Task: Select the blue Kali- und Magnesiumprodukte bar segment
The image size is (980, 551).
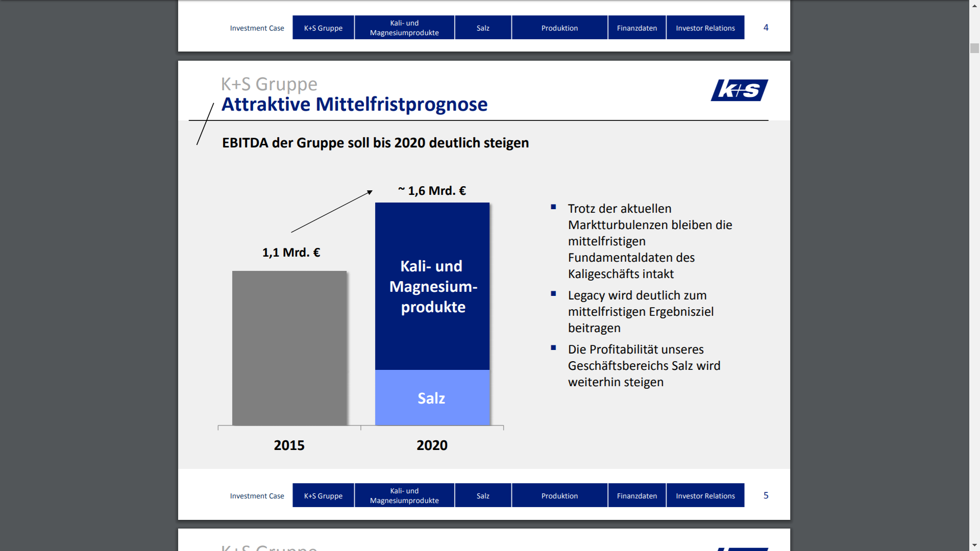Action: (432, 286)
